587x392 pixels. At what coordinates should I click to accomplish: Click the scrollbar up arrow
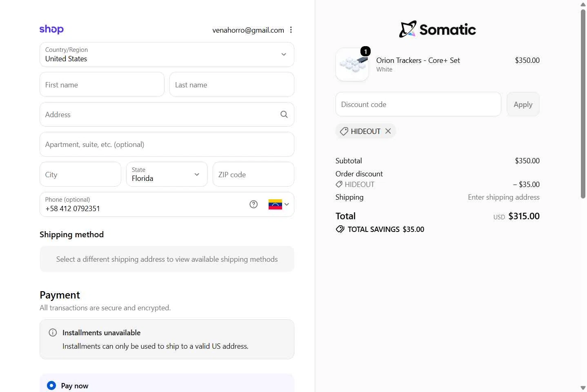pos(583,4)
